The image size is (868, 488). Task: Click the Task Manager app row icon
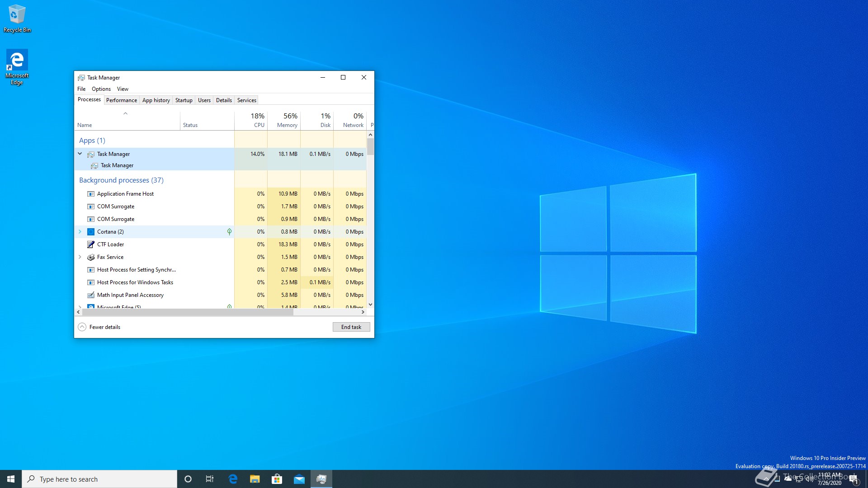91,154
